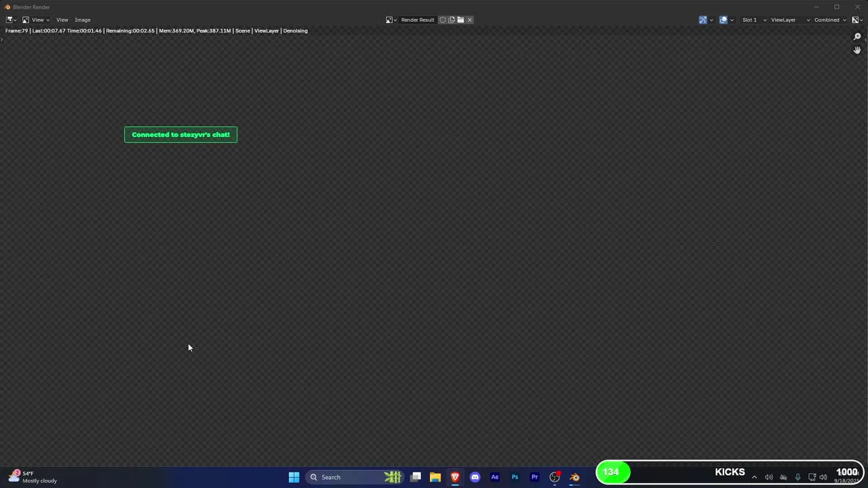Open the Image menu
The width and height of the screenshot is (868, 488).
pyautogui.click(x=83, y=20)
